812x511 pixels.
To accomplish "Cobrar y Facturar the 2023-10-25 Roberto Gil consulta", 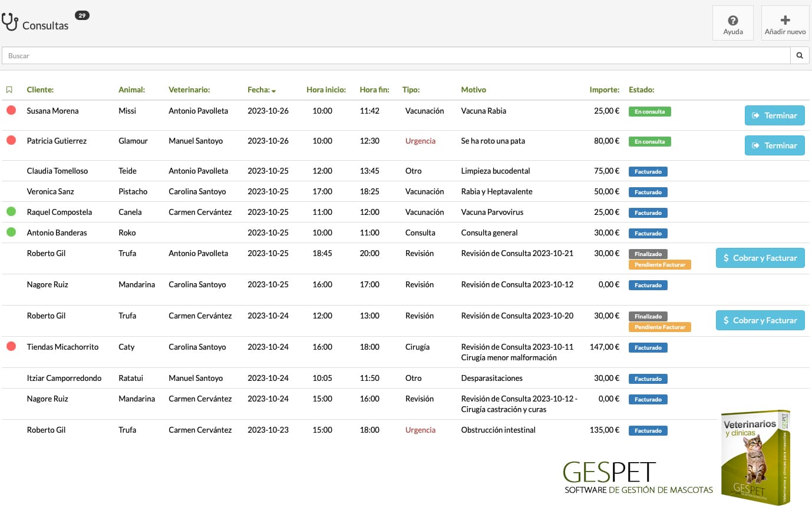I will pos(760,258).
